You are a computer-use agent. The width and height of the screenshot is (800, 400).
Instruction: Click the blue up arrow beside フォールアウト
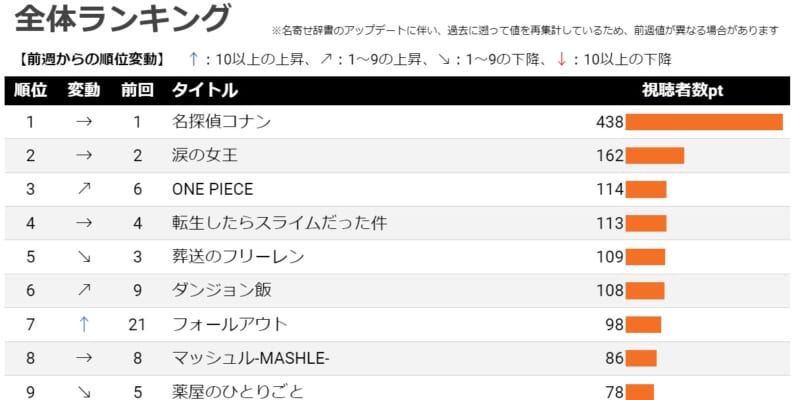[84, 324]
